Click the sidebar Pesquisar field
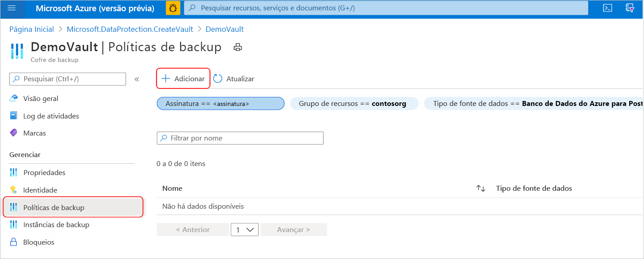Screen dimensions: 644x259 pos(68,79)
